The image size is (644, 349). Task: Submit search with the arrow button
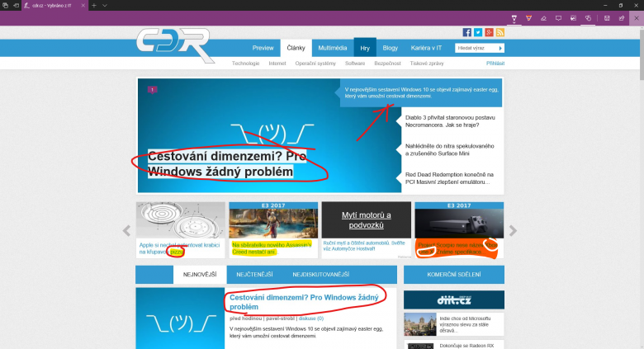coord(500,48)
